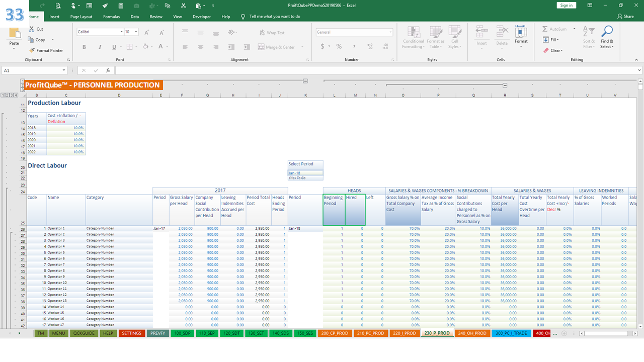Toggle Italic formatting
This screenshot has height=362, width=644.
coord(99,47)
